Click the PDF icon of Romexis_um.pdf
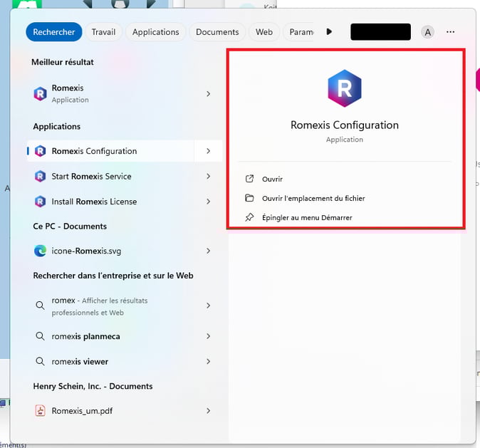Screen dimensions: 480x448 tap(40, 410)
